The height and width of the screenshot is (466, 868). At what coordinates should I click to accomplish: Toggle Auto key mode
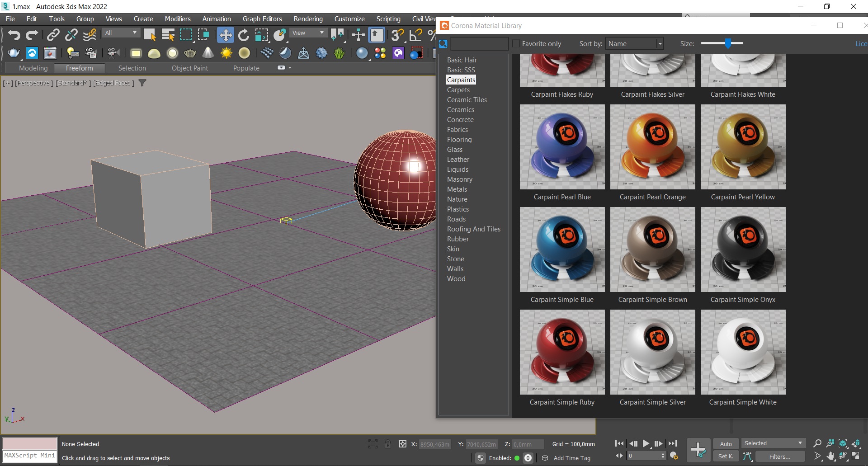(726, 444)
